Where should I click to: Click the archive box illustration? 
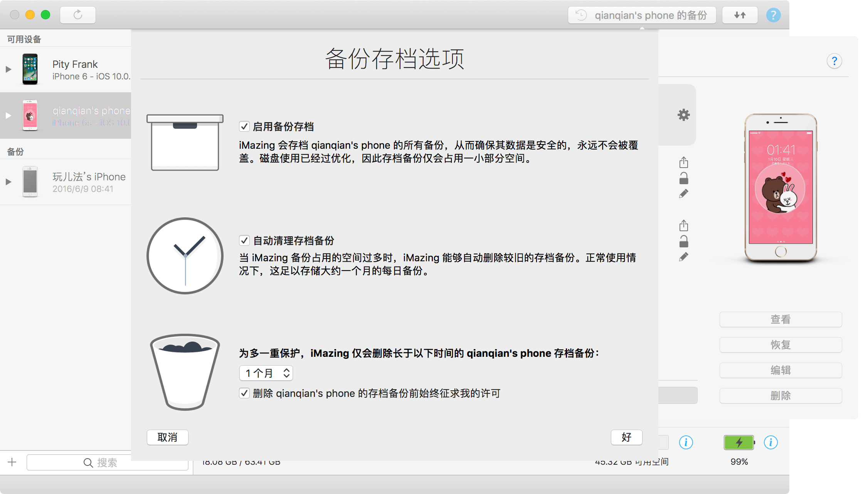click(x=185, y=142)
